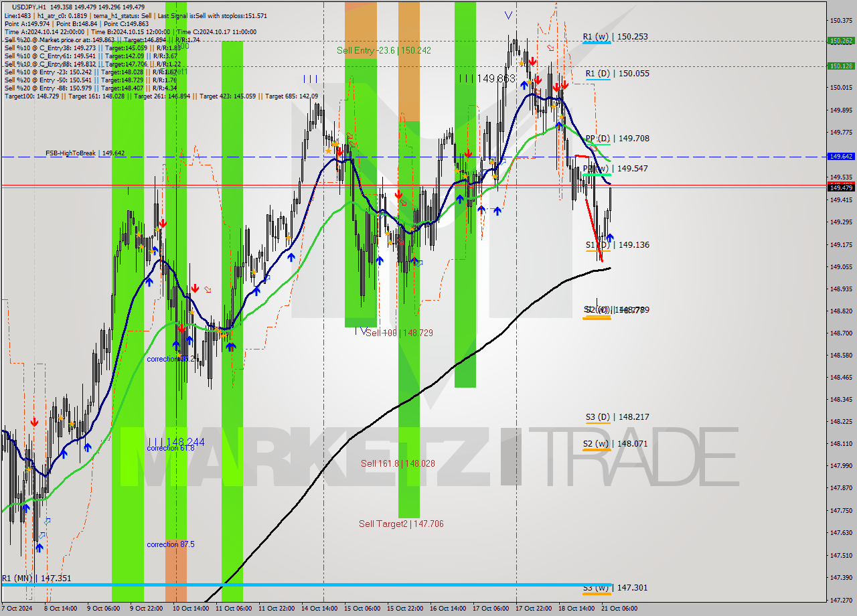Image resolution: width=857 pixels, height=616 pixels.
Task: Click the '11 Oct 22:00' time axis label
Action: 277,609
